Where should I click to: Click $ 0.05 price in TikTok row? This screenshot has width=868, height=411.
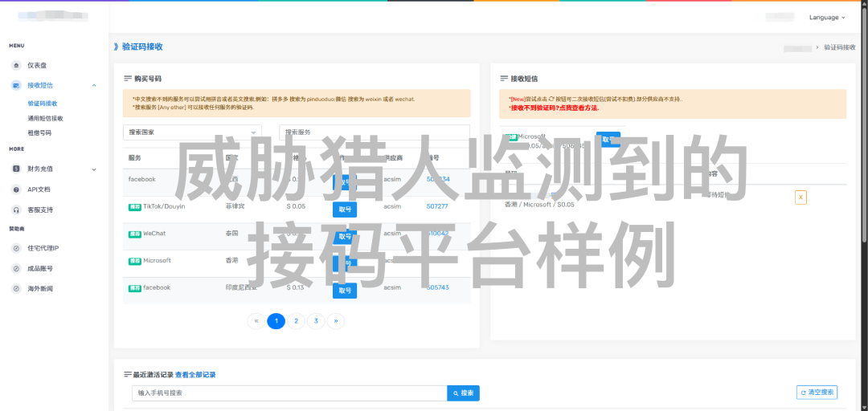click(296, 206)
